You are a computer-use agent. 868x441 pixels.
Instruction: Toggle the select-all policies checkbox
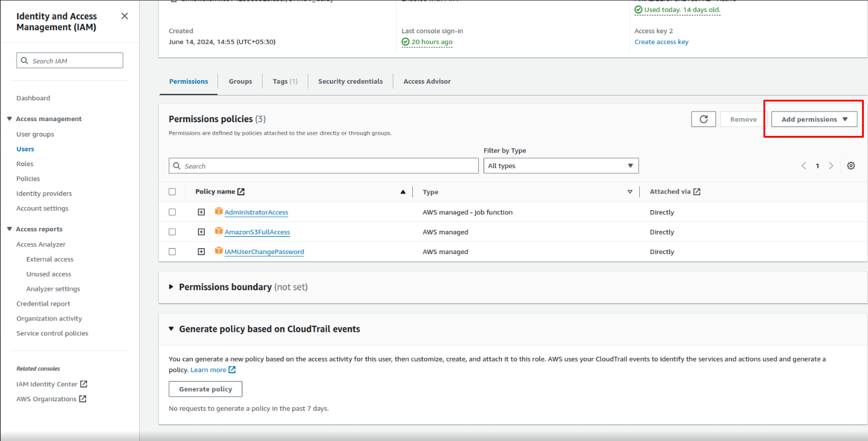pyautogui.click(x=172, y=192)
